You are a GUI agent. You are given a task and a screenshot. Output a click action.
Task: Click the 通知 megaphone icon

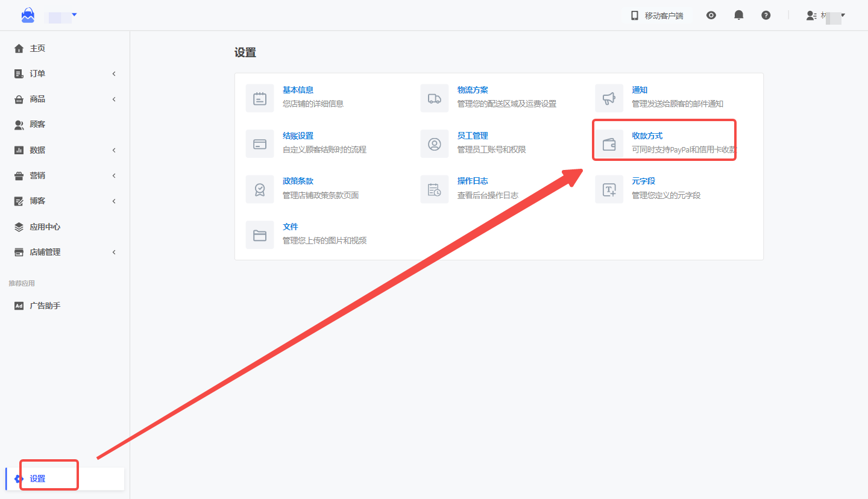click(x=609, y=98)
